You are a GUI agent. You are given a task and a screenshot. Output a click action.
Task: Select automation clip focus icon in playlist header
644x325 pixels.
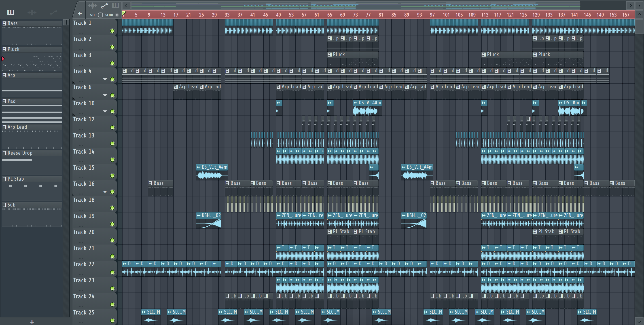point(104,5)
